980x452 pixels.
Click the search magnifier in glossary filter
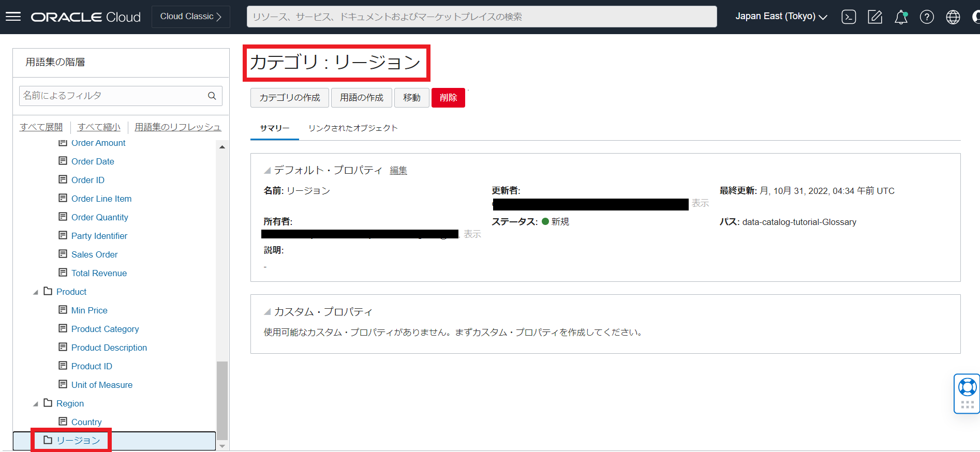pyautogui.click(x=212, y=96)
